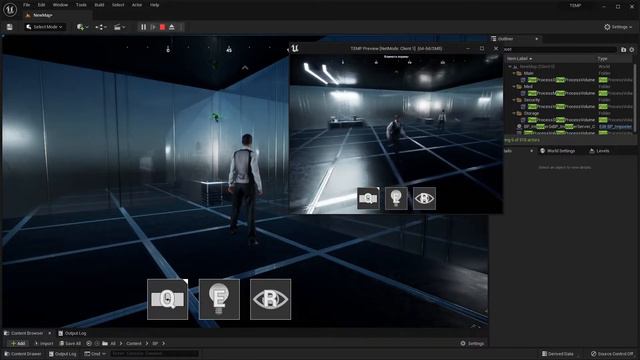Open the Content Drawer in the status bar

23,354
